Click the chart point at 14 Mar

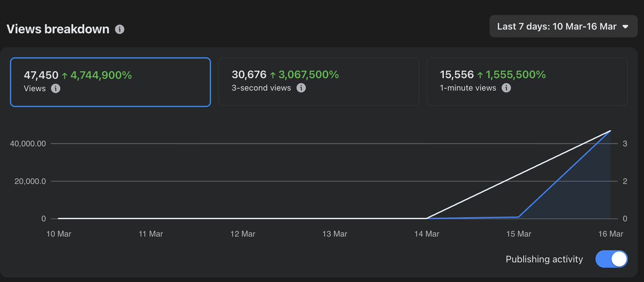point(427,219)
